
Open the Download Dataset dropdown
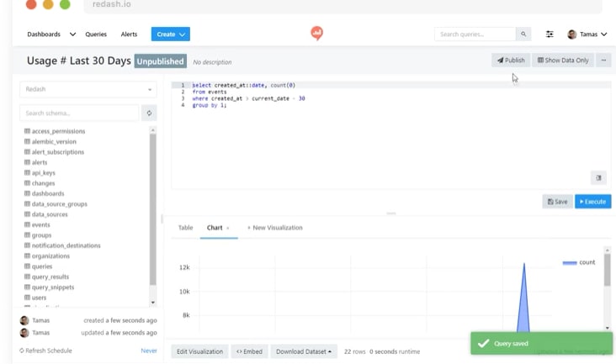[x=303, y=351]
